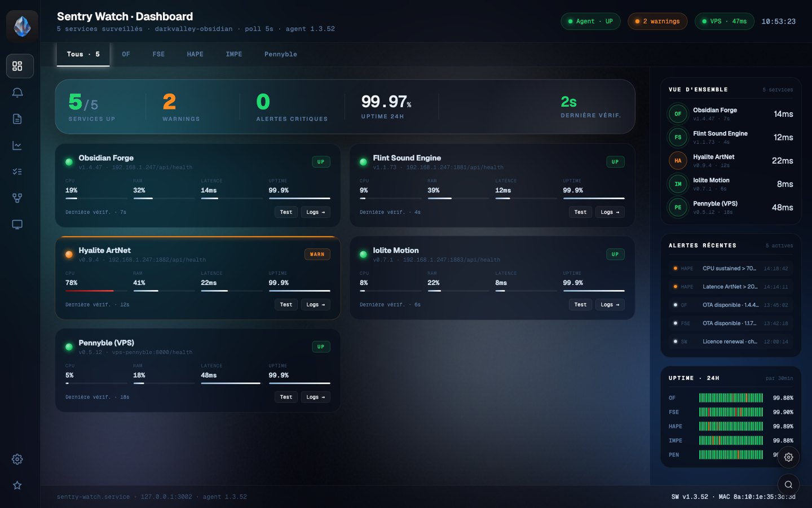The width and height of the screenshot is (812, 508).
Task: Click the UP badge on Obsidian Forge card
Action: coord(321,162)
